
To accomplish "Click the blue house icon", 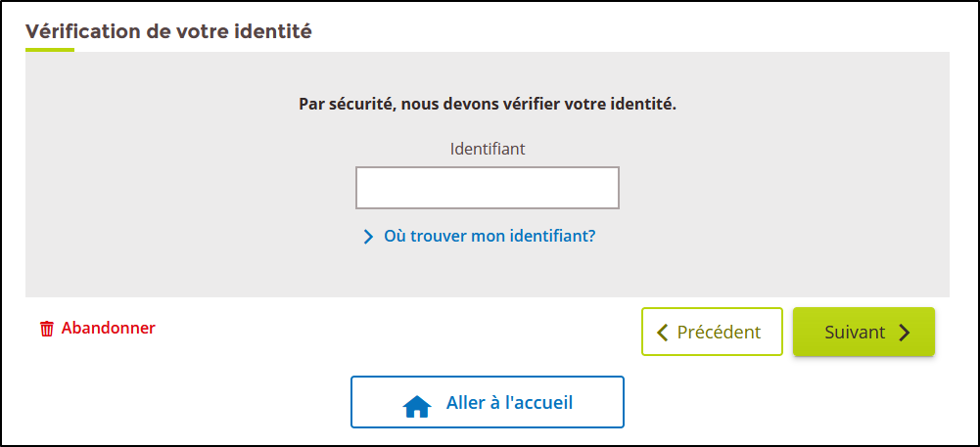I will point(417,406).
